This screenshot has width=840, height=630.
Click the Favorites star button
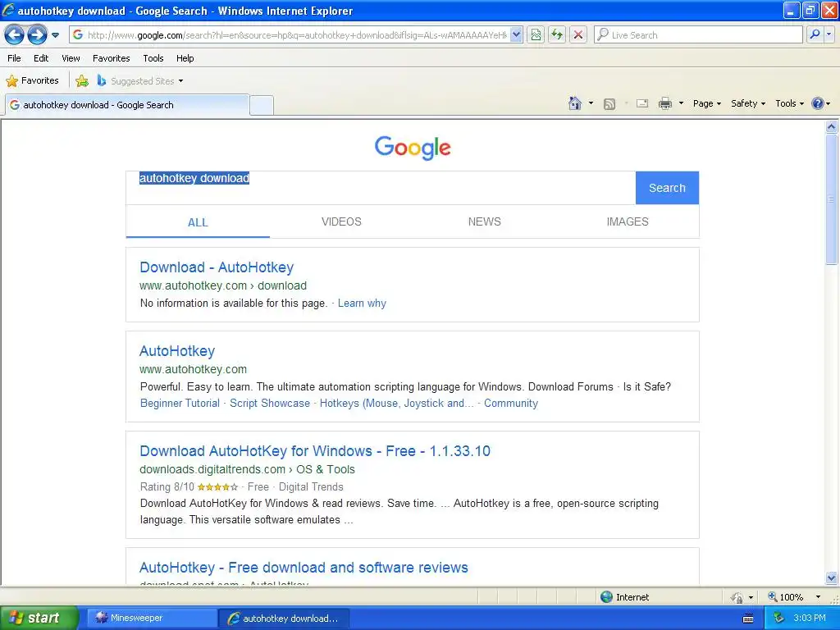[32, 81]
